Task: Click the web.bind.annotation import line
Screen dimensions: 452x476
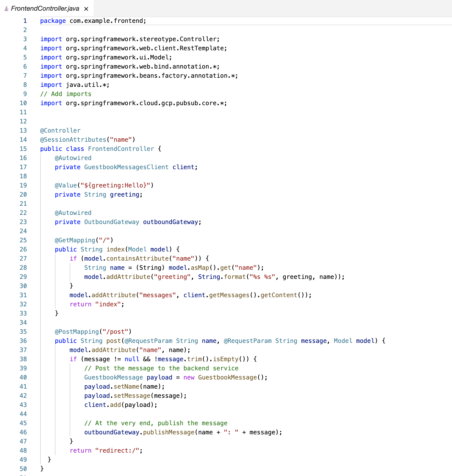Action: 130,67
